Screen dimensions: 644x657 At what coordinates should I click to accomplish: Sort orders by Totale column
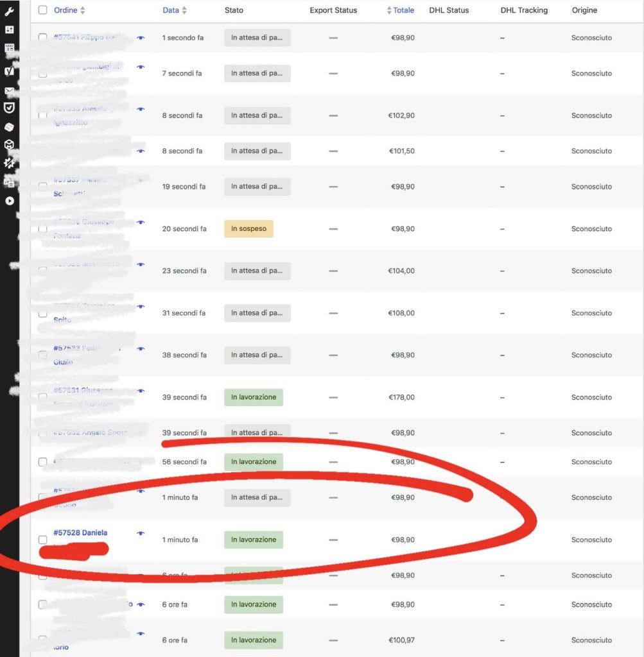389,11
